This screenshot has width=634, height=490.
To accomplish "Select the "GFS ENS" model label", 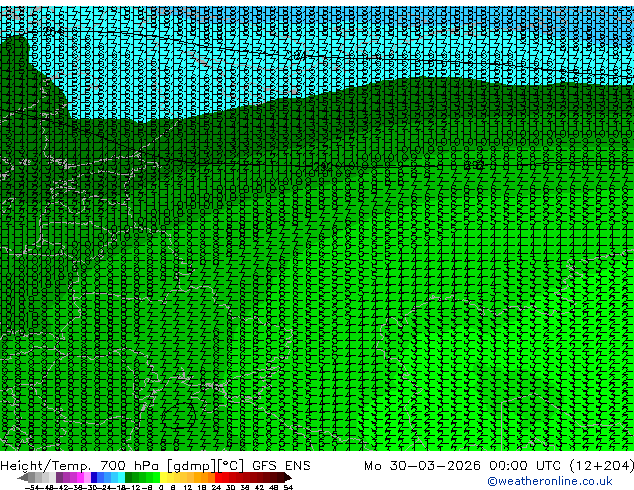I will [281, 466].
